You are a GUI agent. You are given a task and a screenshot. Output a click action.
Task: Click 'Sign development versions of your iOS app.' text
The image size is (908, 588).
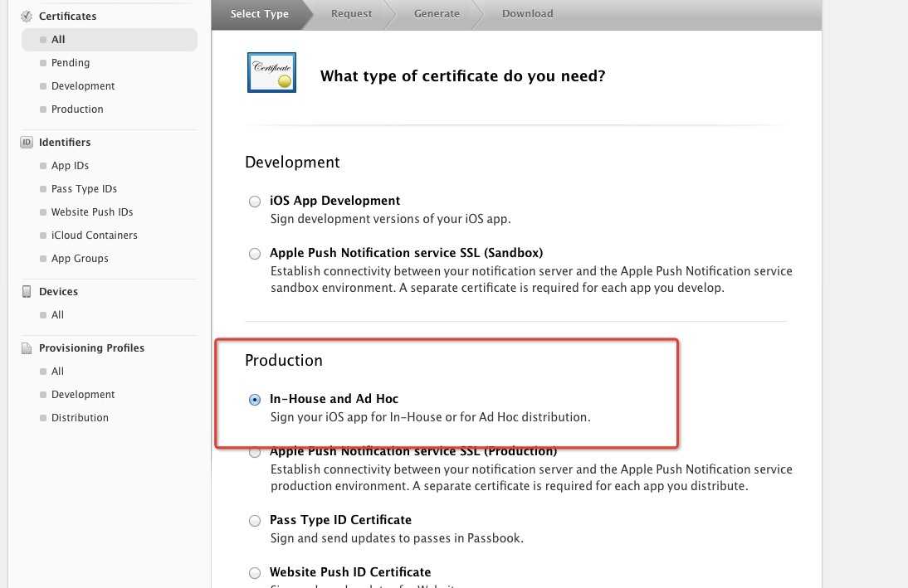390,219
